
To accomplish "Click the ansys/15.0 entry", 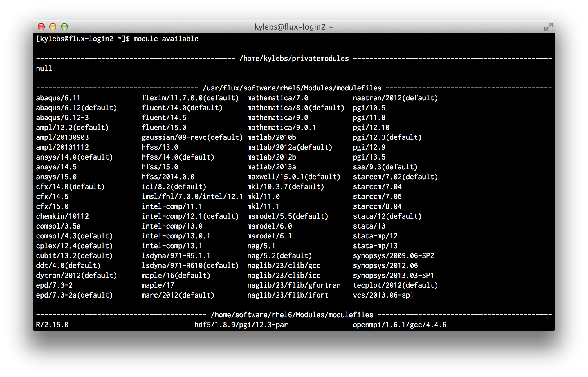I will pos(56,177).
